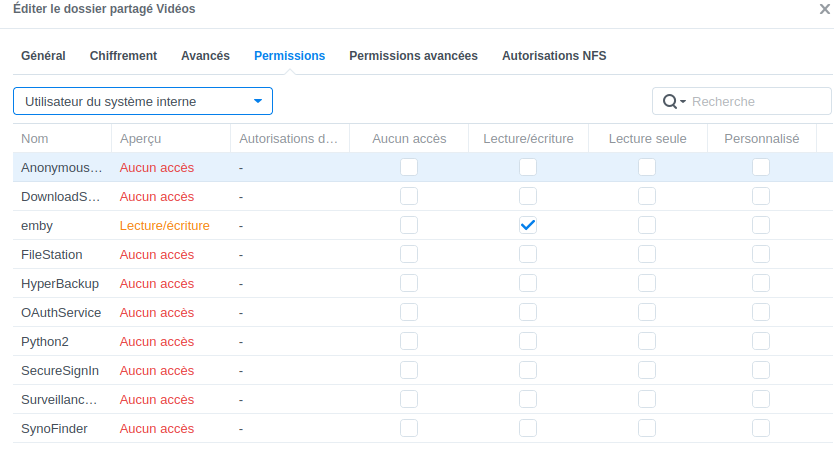Check Lecture seule for DownloadStation row

[647, 196]
